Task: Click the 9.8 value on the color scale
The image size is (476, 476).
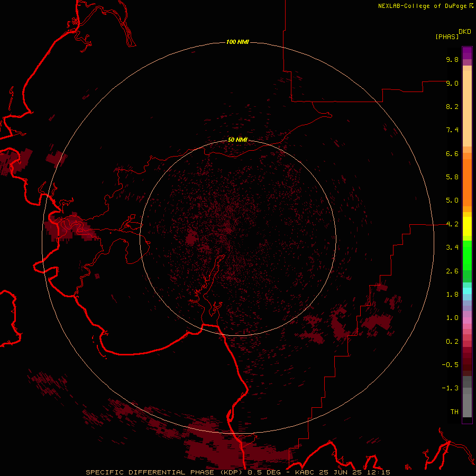Action: coord(452,59)
